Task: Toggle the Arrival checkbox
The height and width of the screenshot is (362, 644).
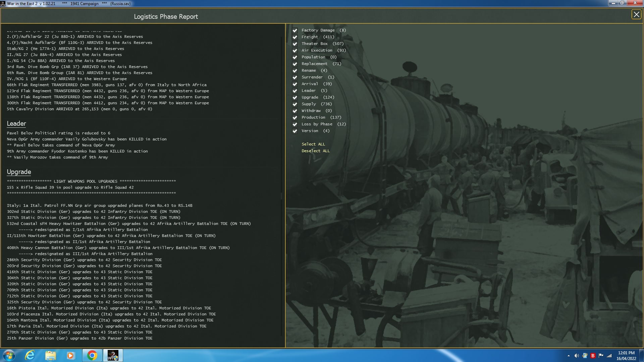Action: [295, 84]
